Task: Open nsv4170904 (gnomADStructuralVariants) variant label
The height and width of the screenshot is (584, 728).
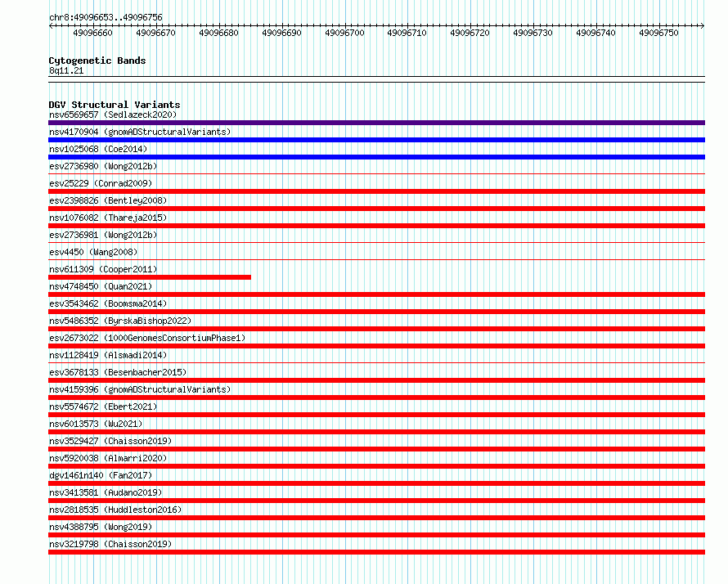Action: [x=140, y=132]
